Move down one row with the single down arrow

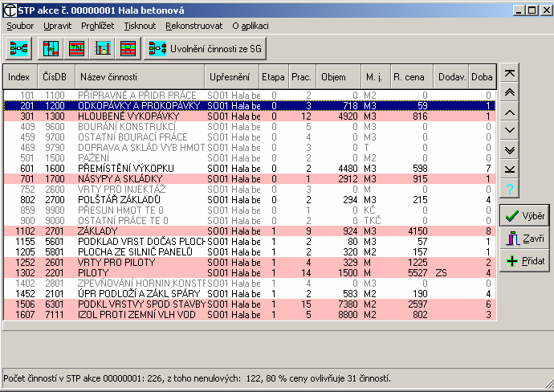coord(509,131)
